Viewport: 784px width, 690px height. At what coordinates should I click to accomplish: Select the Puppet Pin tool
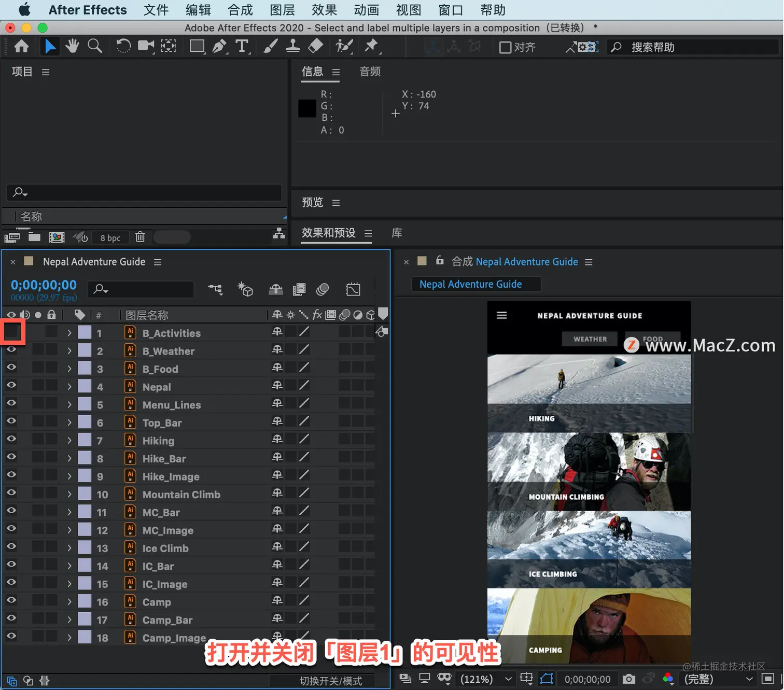coord(371,46)
